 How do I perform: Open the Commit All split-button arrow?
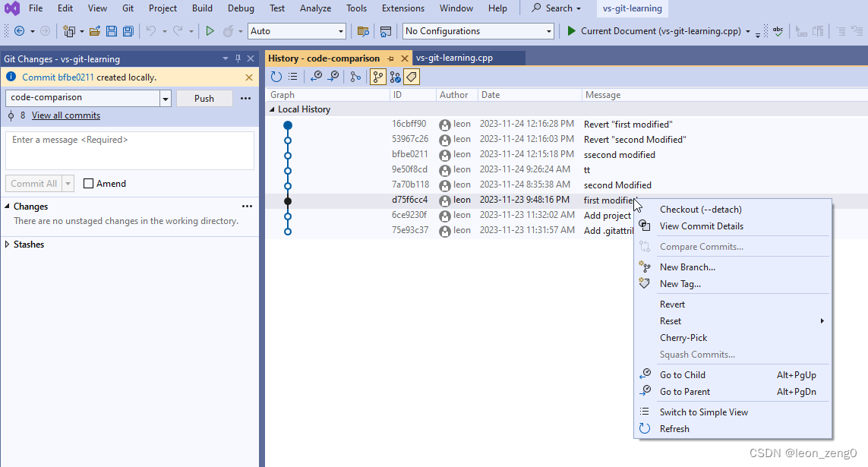[x=68, y=184]
